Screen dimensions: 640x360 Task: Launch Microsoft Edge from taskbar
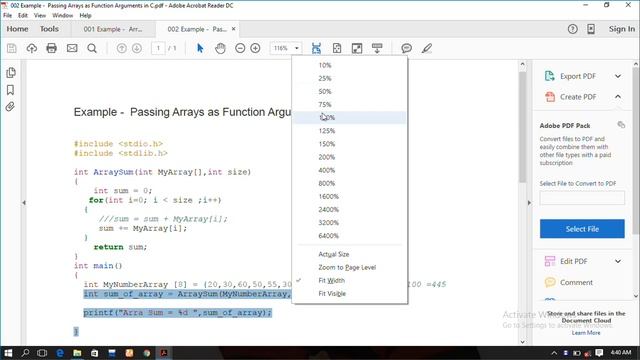coord(60,353)
